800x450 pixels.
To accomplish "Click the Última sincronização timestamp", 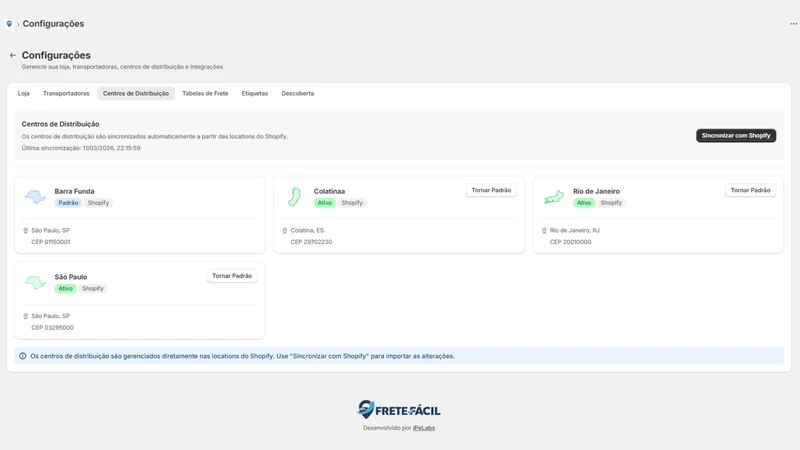I will pyautogui.click(x=81, y=148).
